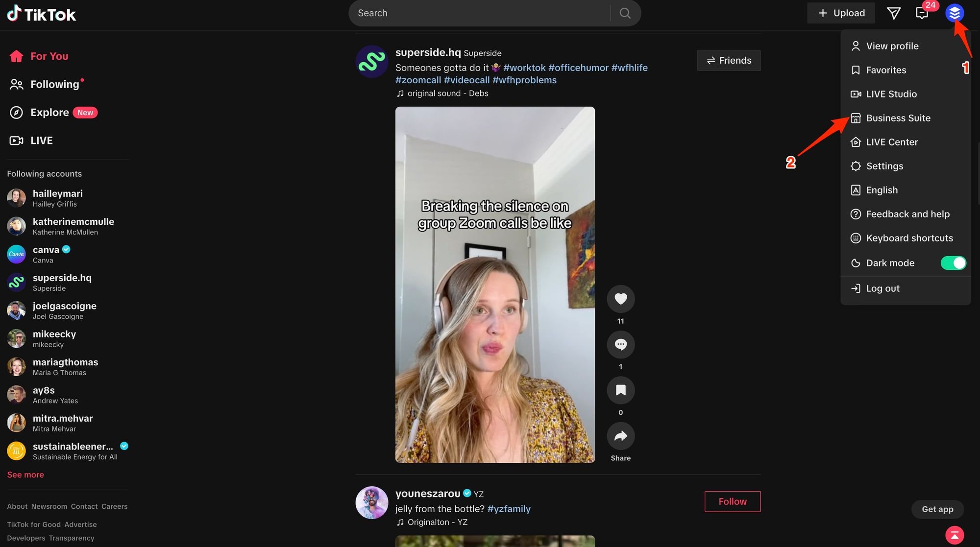Select Log out from profile menu
This screenshot has height=547, width=980.
[882, 288]
